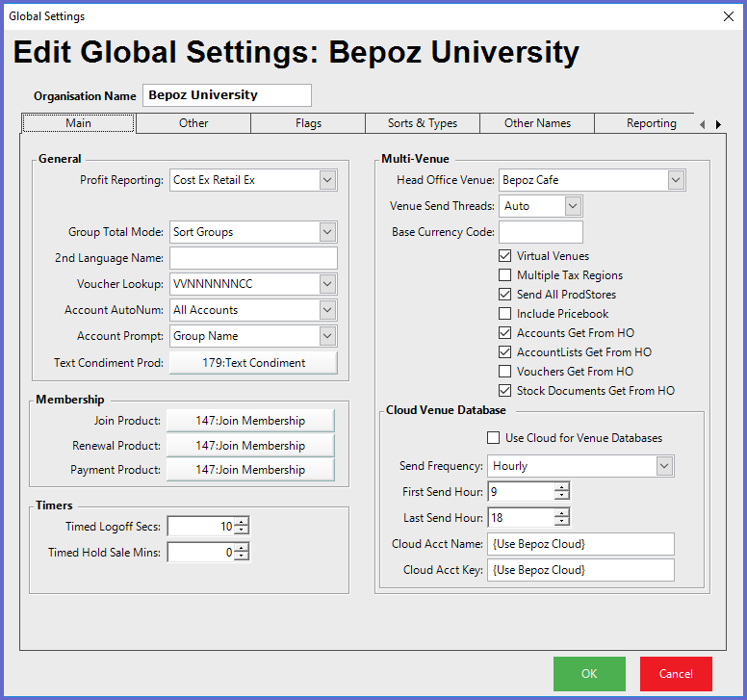Screen dimensions: 747x700
Task: Expand the Send Frequency dropdown
Action: pos(664,466)
